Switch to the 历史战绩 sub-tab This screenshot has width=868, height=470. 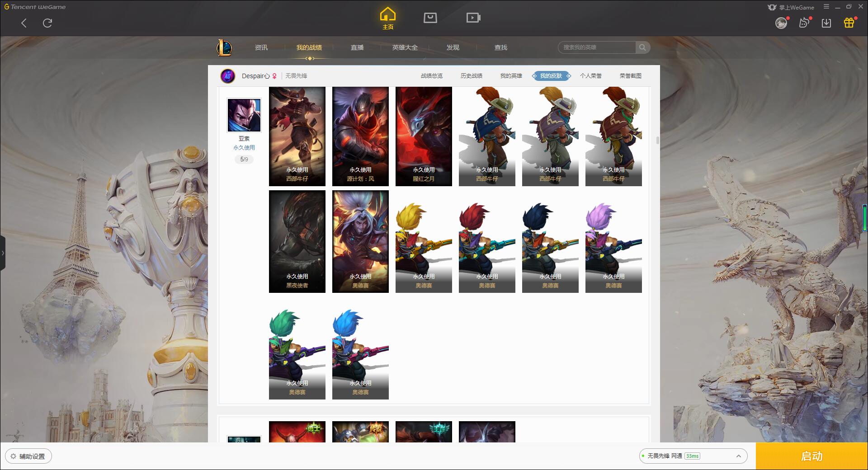[472, 76]
